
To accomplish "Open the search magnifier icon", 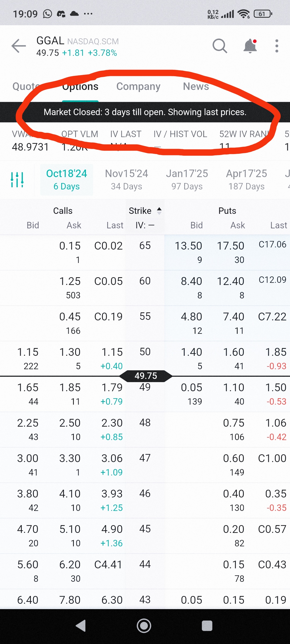I will coord(220,46).
